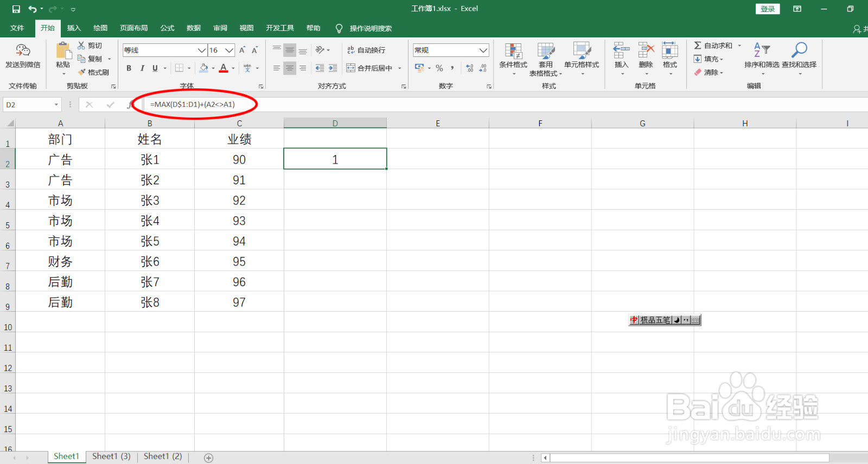Undo the last action
The width and height of the screenshot is (868, 464).
point(33,9)
